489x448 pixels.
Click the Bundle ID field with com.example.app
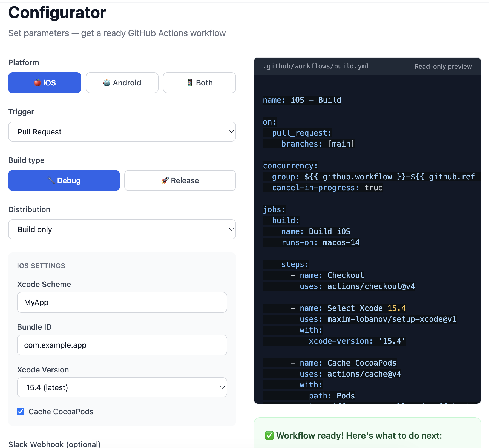pyautogui.click(x=122, y=345)
